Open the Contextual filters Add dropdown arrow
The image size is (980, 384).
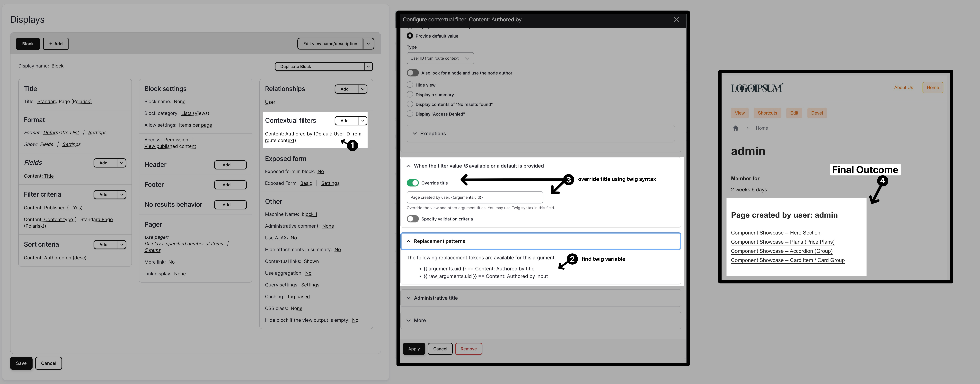pyautogui.click(x=363, y=121)
